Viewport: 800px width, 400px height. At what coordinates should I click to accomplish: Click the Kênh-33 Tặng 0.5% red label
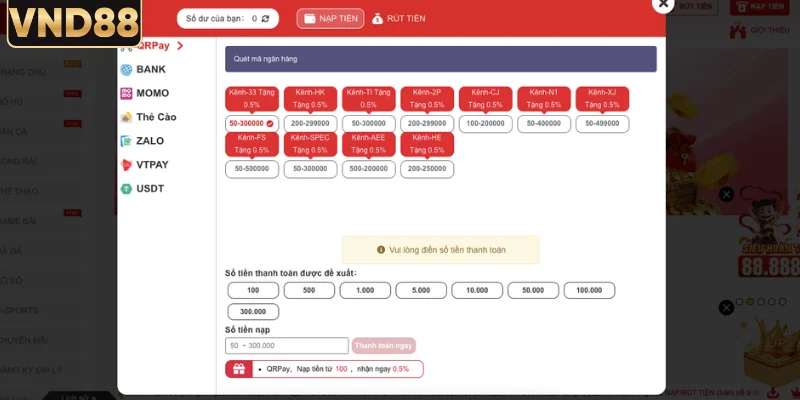[252, 98]
